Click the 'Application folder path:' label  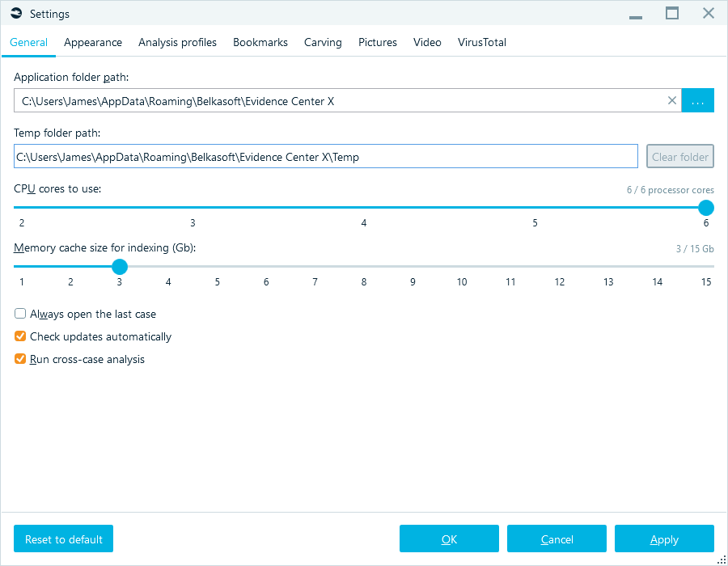(71, 77)
